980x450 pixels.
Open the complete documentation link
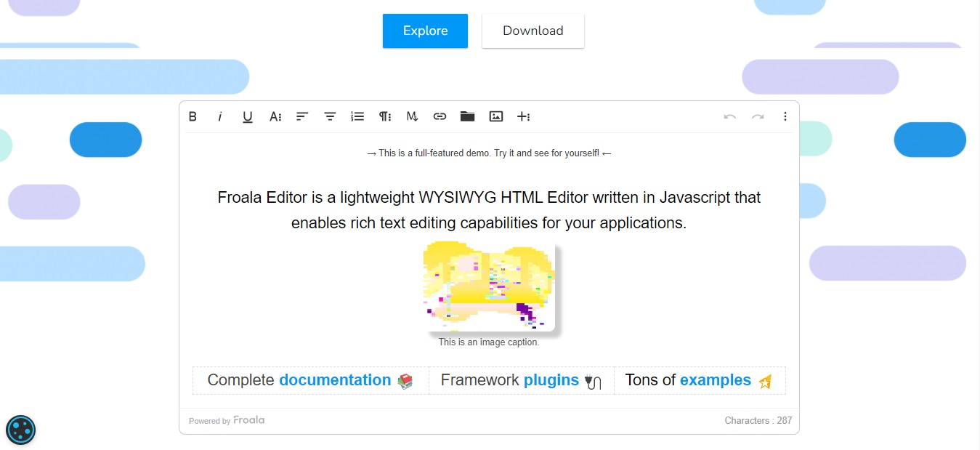(x=335, y=379)
